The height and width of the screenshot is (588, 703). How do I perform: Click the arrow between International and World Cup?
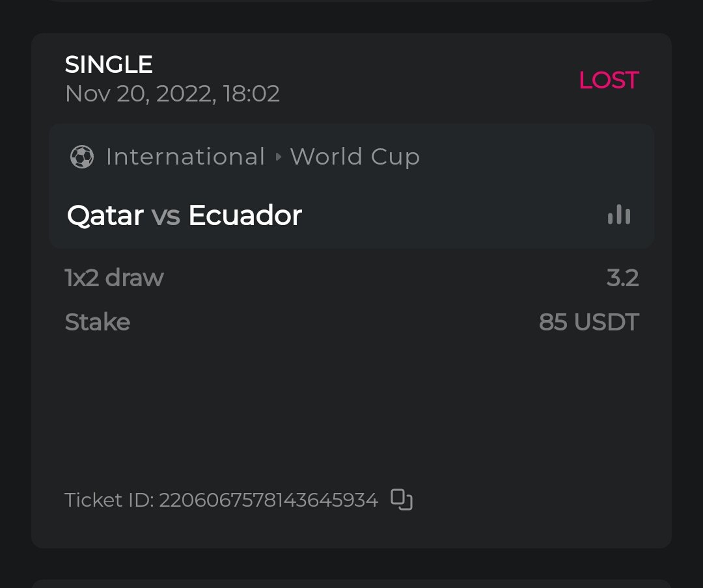pyautogui.click(x=278, y=157)
